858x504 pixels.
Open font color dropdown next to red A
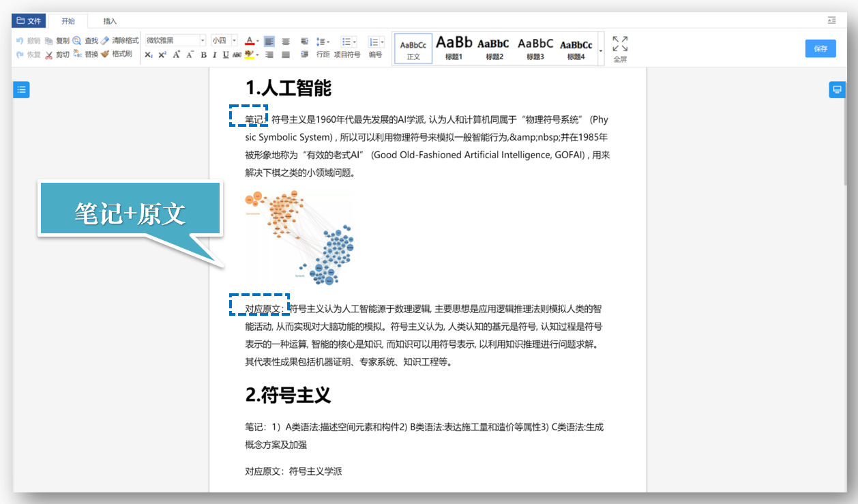point(258,41)
